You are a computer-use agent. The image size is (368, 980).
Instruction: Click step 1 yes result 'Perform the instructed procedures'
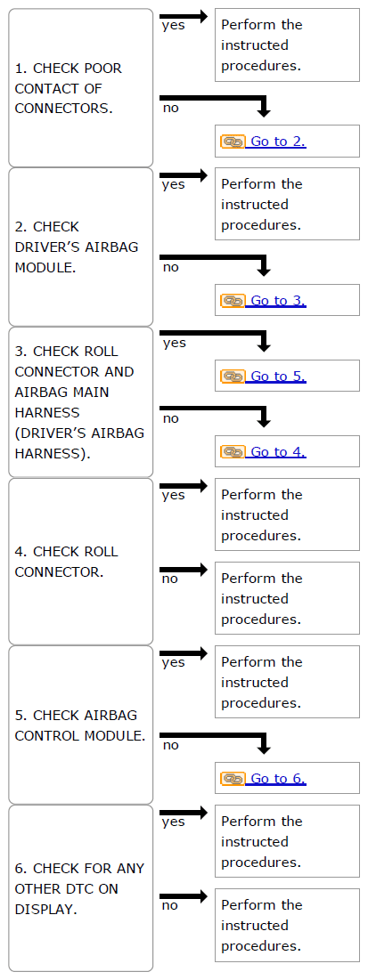287,45
